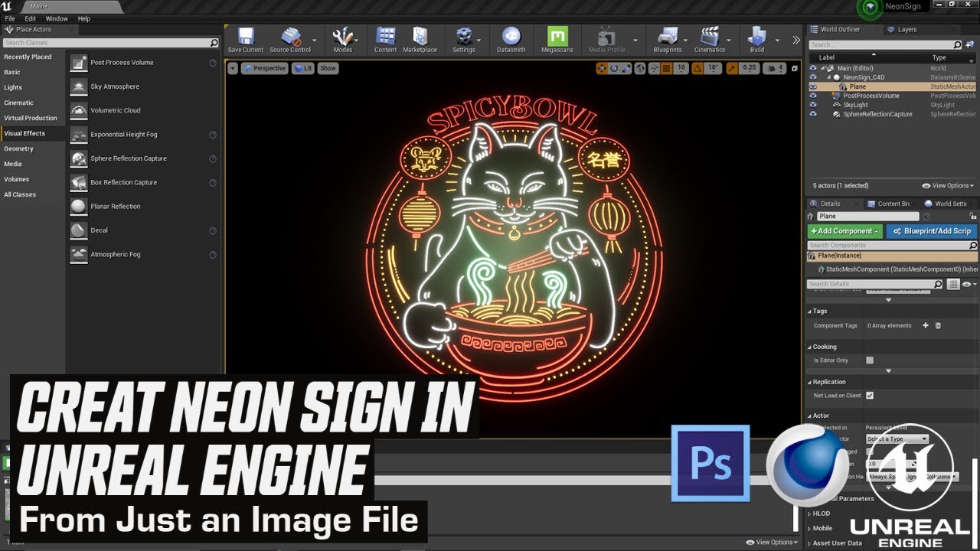
Task: Open the Add Component dropdown
Action: [x=846, y=231]
